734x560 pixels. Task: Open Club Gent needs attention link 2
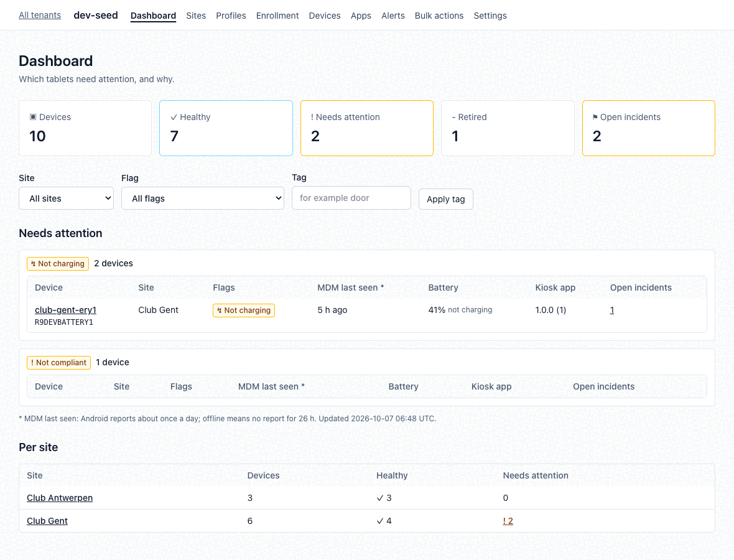[x=508, y=521]
